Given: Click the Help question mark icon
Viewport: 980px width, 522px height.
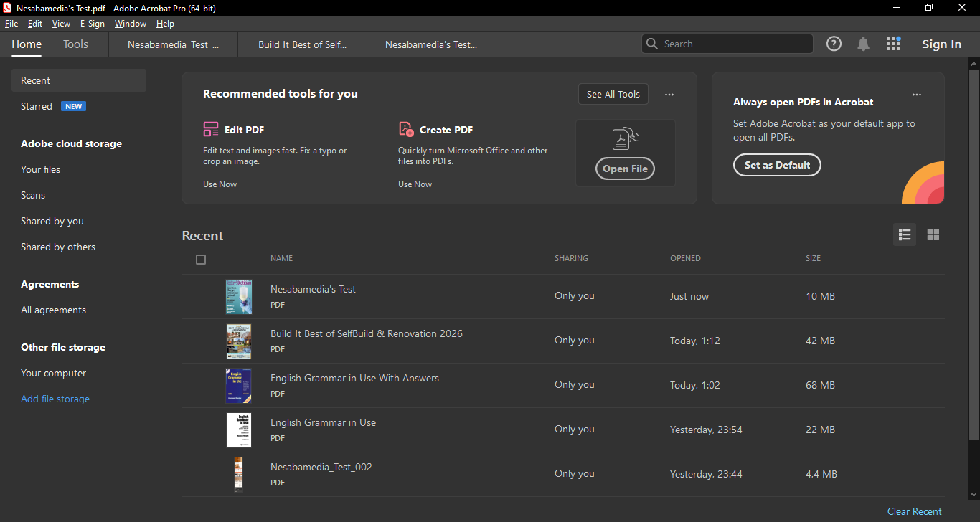Looking at the screenshot, I should tap(834, 44).
